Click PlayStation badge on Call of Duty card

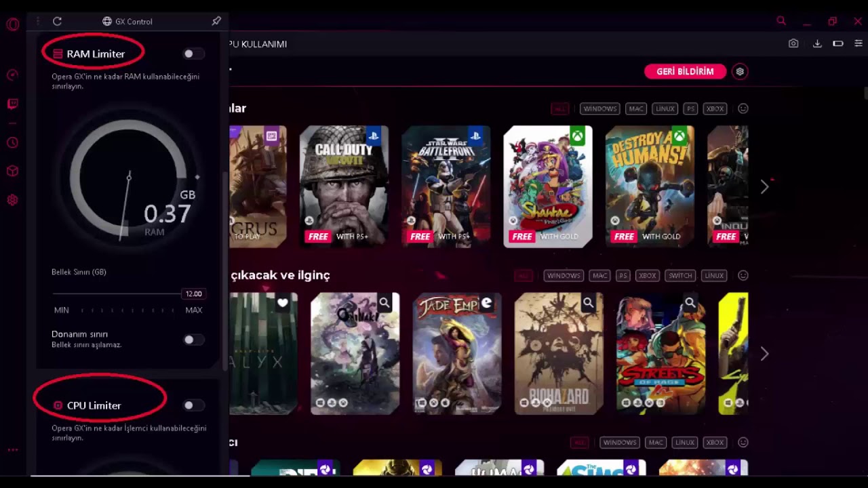[374, 136]
